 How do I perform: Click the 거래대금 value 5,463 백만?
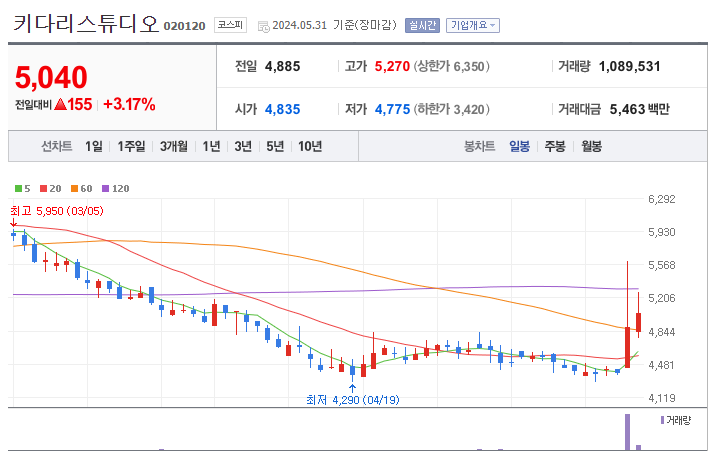tap(640, 109)
